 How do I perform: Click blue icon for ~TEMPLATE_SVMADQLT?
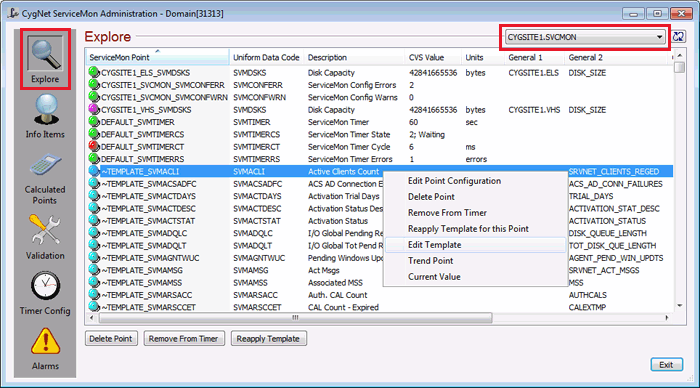[93, 245]
